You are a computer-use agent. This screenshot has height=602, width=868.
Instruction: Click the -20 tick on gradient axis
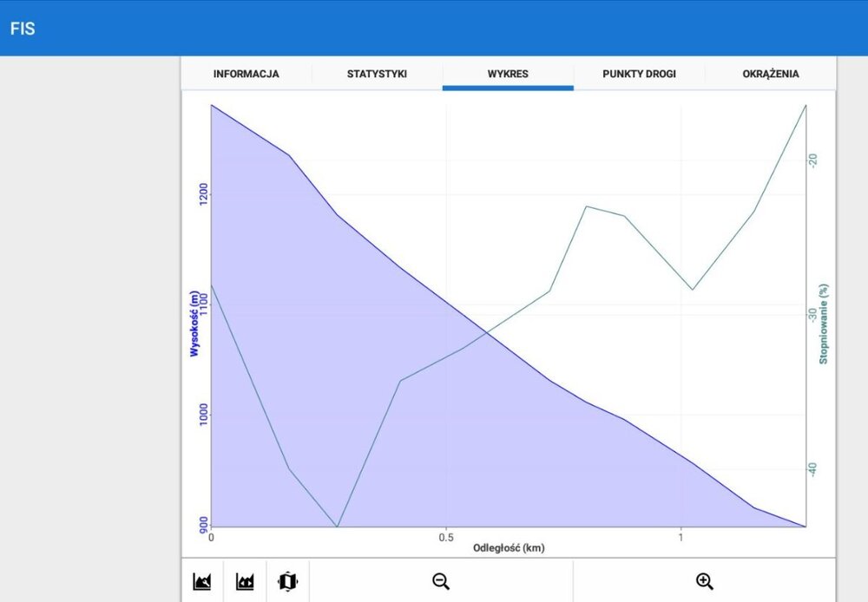813,160
